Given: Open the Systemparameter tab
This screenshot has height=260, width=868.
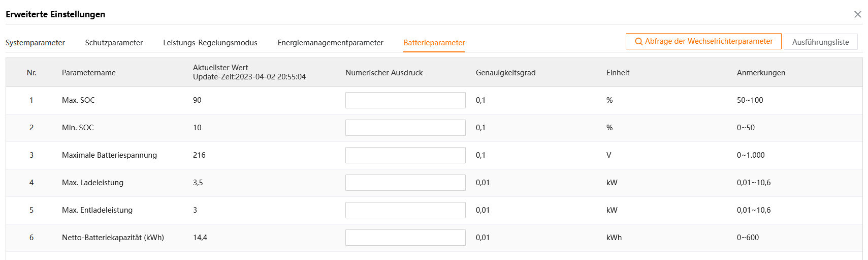Looking at the screenshot, I should tap(35, 43).
